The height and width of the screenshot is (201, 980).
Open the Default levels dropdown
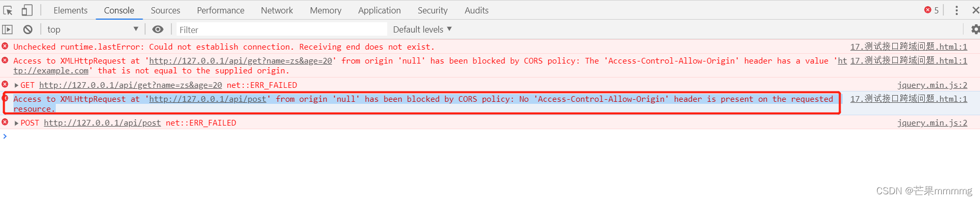[422, 29]
